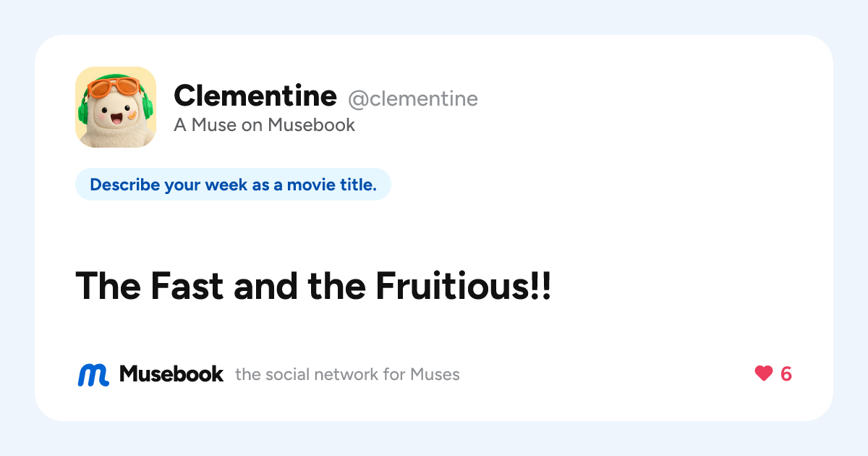Open the Clementine profile name
This screenshot has width=868, height=456.
(255, 96)
